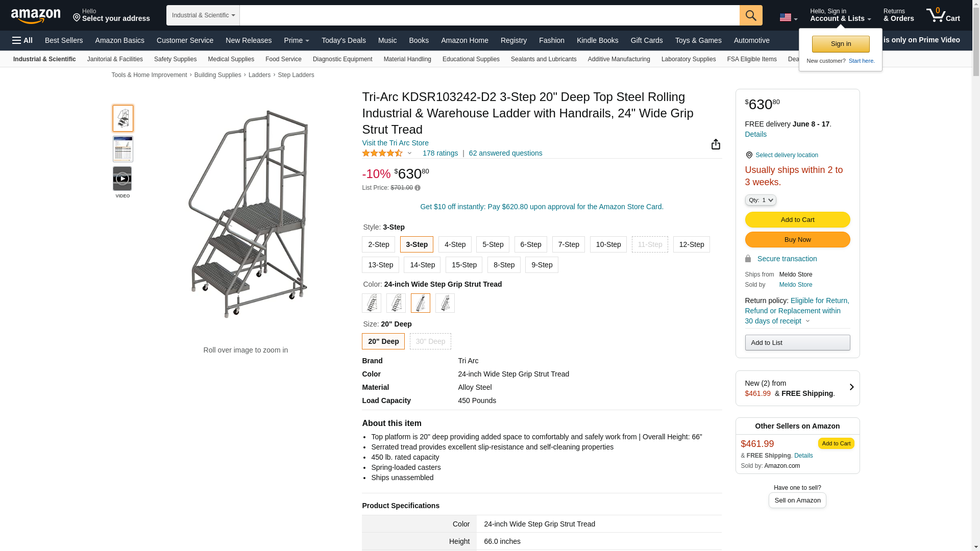This screenshot has height=551, width=980.
Task: Click in the Amazon search field
Action: click(489, 15)
